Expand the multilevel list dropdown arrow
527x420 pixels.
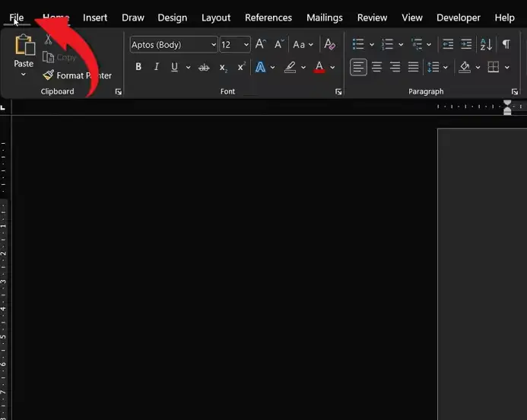429,44
